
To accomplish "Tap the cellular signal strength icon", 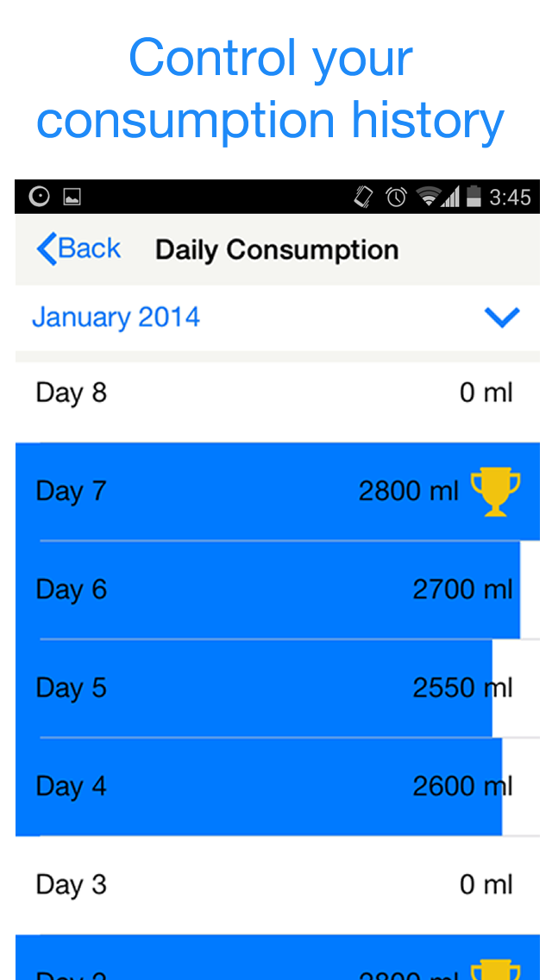I will click(450, 198).
